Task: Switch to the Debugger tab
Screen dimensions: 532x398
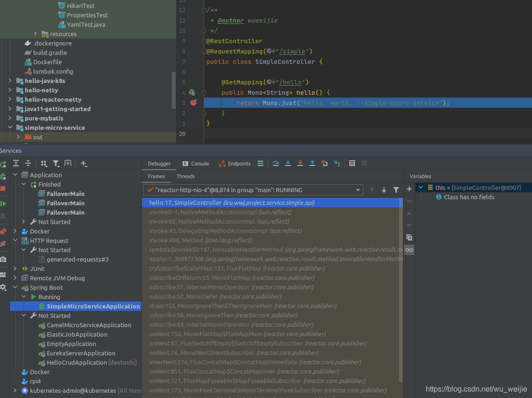Action: 159,164
